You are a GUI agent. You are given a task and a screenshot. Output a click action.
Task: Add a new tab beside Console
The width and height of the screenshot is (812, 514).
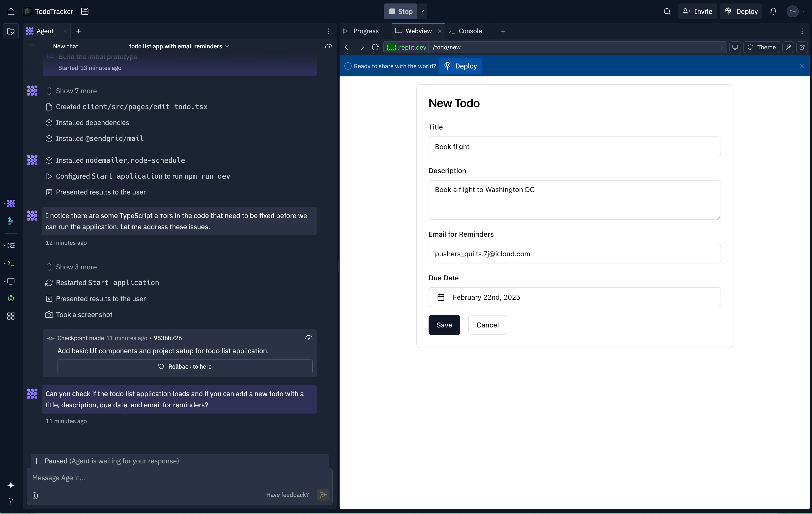click(x=503, y=31)
